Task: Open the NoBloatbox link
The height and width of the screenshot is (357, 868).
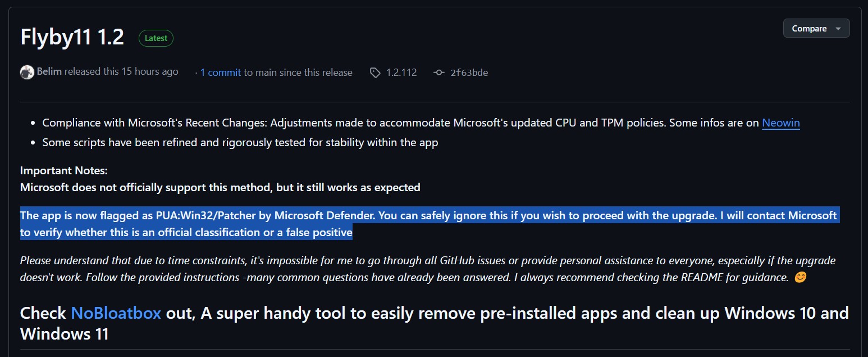Action: coord(116,313)
